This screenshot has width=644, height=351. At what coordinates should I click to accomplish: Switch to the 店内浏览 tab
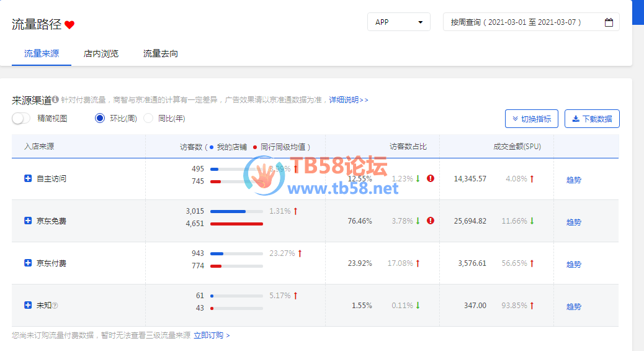click(101, 53)
